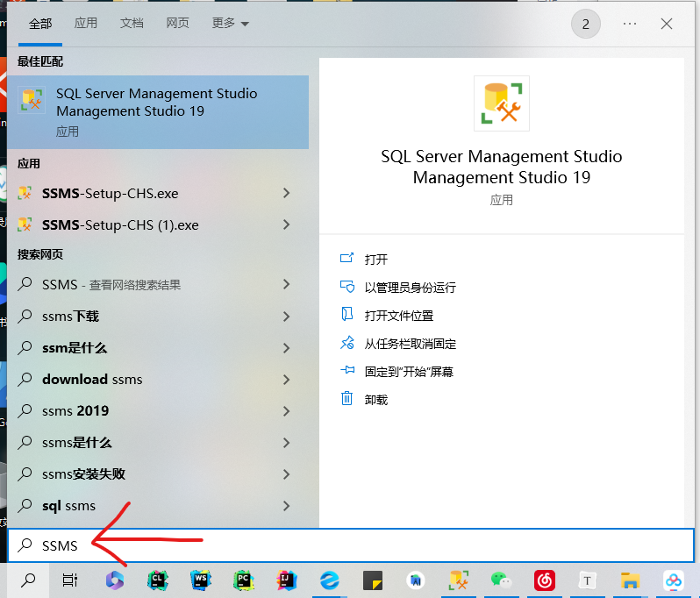This screenshot has width=700, height=598.
Task: Click the round badge showing 2
Action: [586, 24]
